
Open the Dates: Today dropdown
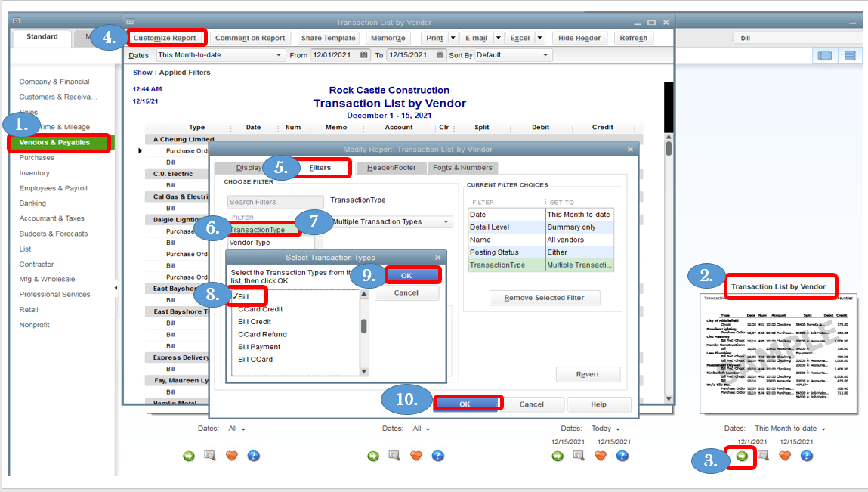coord(618,429)
